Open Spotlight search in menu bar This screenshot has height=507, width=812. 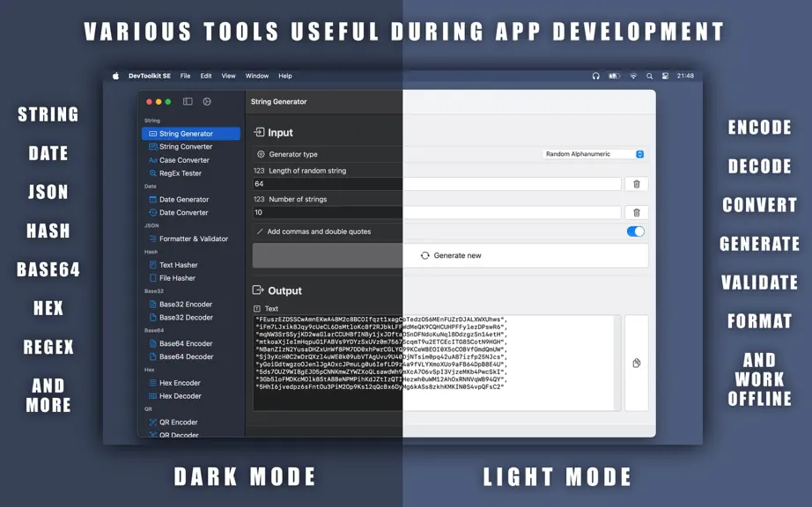point(649,76)
